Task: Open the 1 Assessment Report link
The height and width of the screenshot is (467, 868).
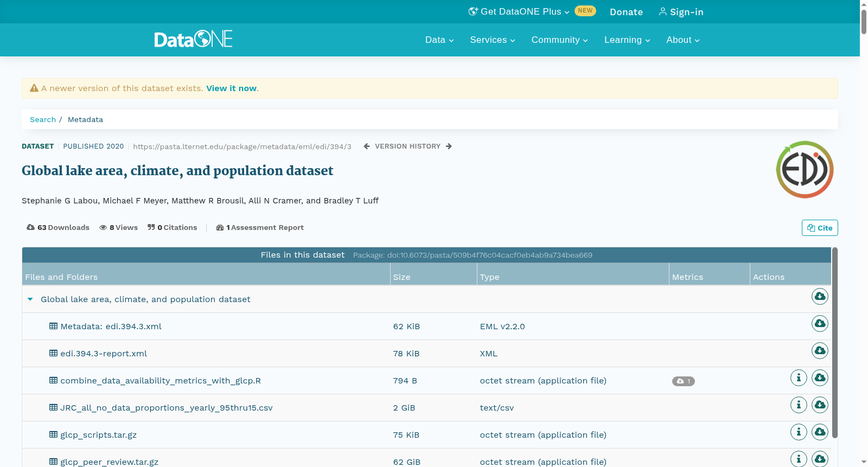Action: point(260,228)
